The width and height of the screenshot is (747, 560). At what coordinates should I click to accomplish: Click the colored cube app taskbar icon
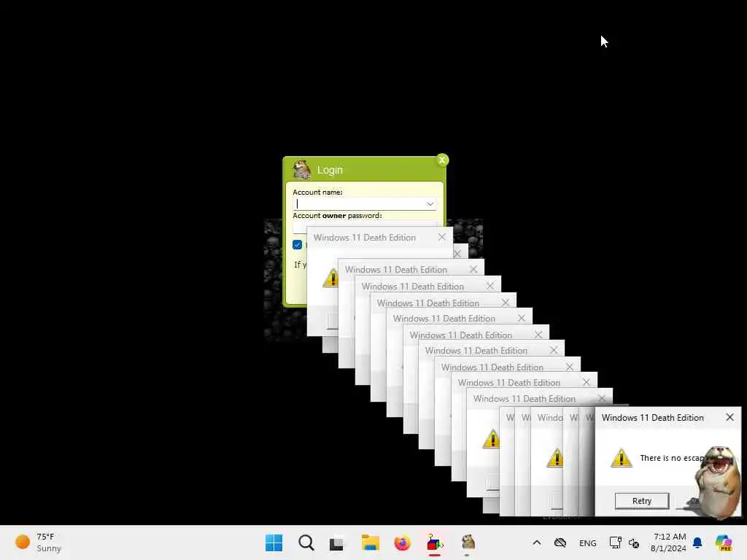pos(435,542)
